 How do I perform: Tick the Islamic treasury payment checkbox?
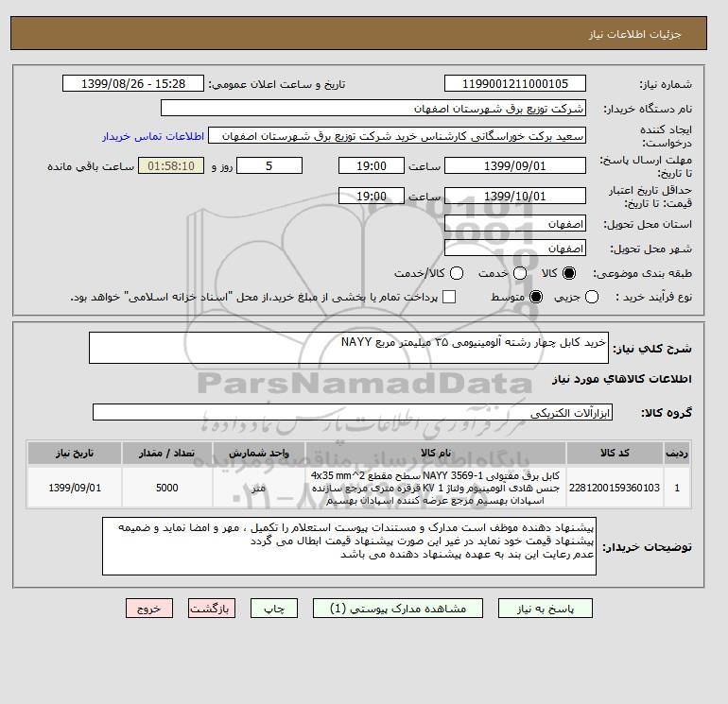(449, 297)
